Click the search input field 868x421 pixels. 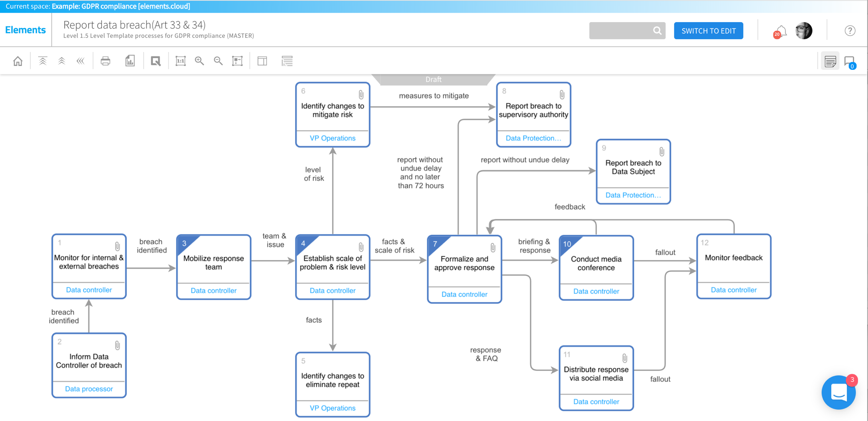[621, 31]
